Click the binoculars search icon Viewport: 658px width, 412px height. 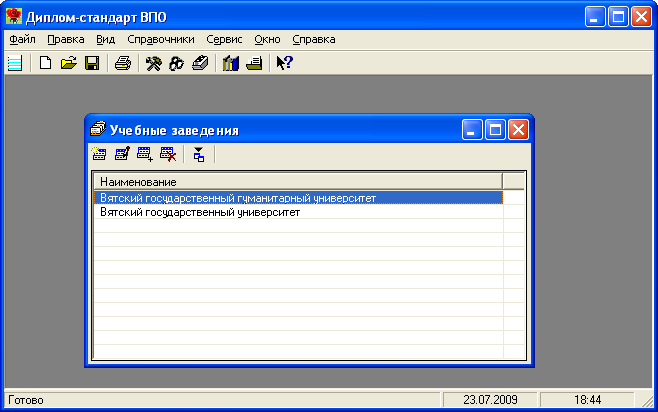point(176,64)
